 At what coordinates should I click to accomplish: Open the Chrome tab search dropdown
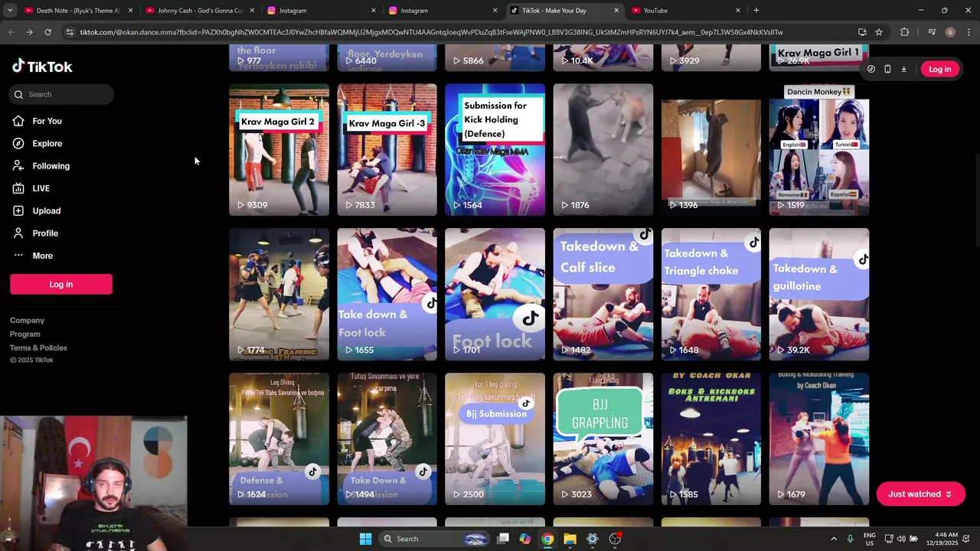(10, 11)
